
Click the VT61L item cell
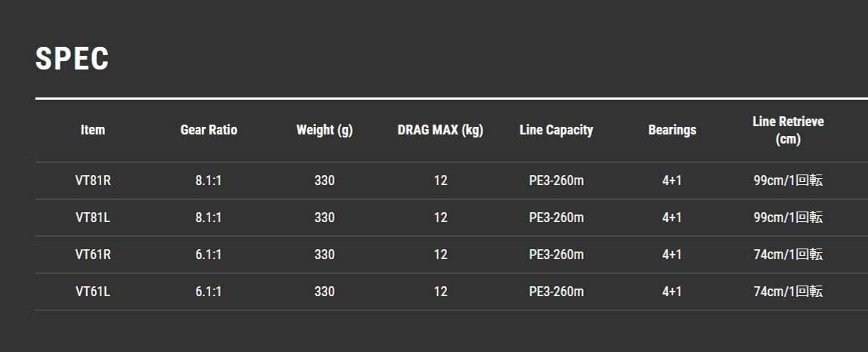93,292
